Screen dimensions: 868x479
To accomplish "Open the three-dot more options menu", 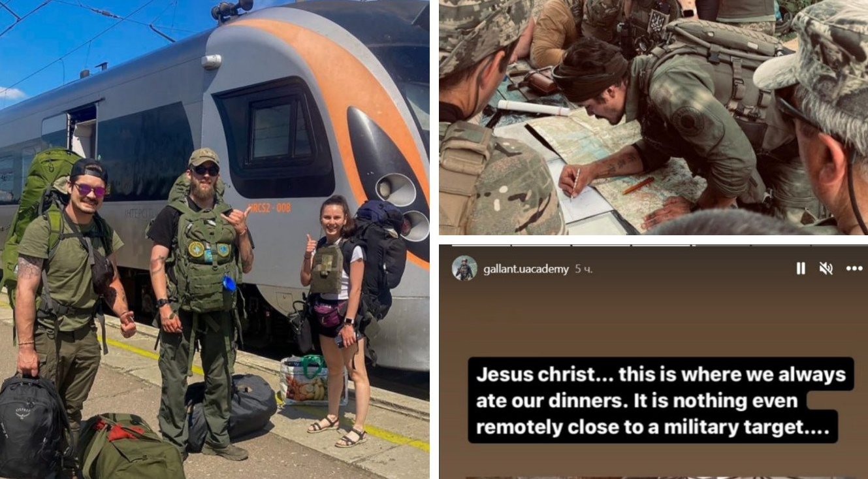I will 854,269.
